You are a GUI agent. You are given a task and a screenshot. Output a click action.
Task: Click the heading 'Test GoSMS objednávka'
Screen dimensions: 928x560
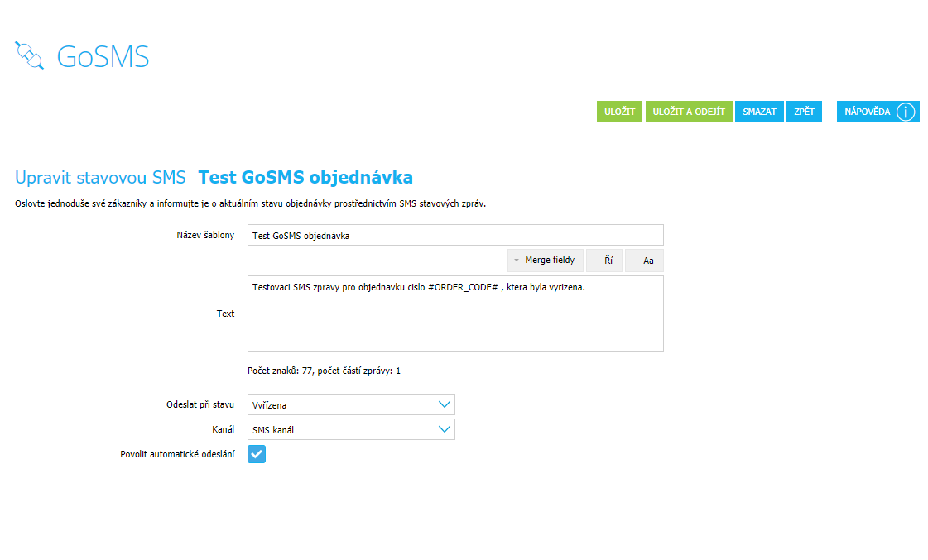tap(305, 177)
